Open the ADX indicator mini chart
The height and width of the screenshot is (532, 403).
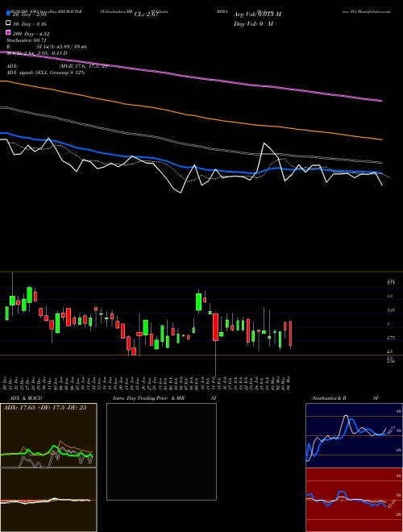point(48,435)
